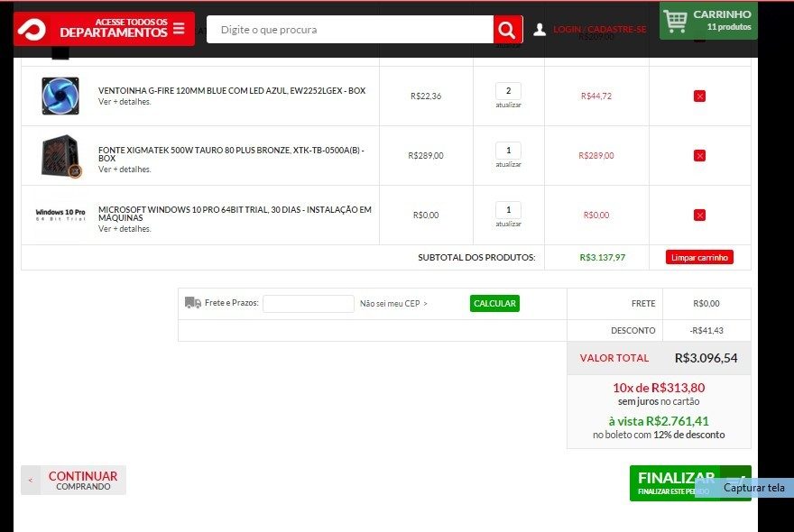Open Ver + detalhes under Ventoinha G-Fire
The width and height of the screenshot is (794, 532).
(x=125, y=102)
